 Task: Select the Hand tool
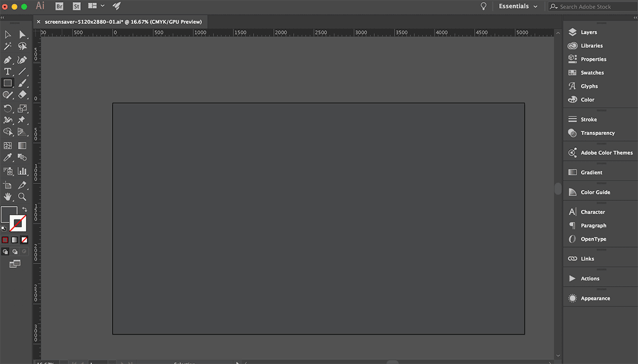pos(7,197)
